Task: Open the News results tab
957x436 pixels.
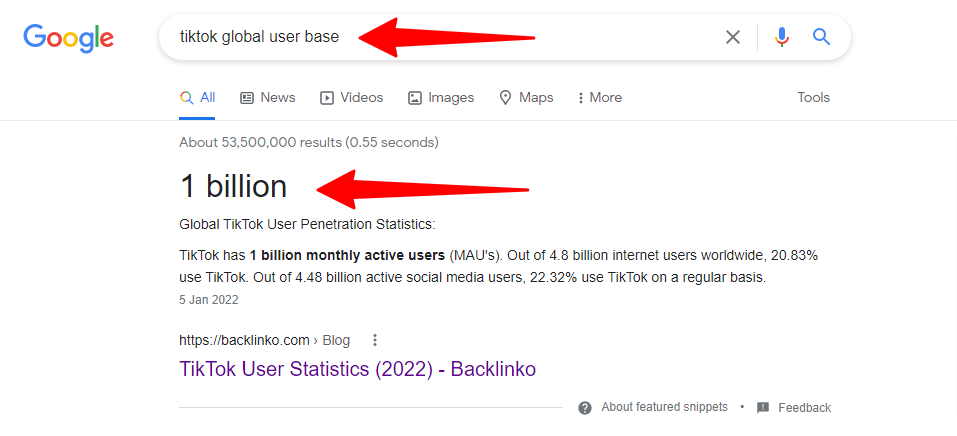Action: point(267,98)
